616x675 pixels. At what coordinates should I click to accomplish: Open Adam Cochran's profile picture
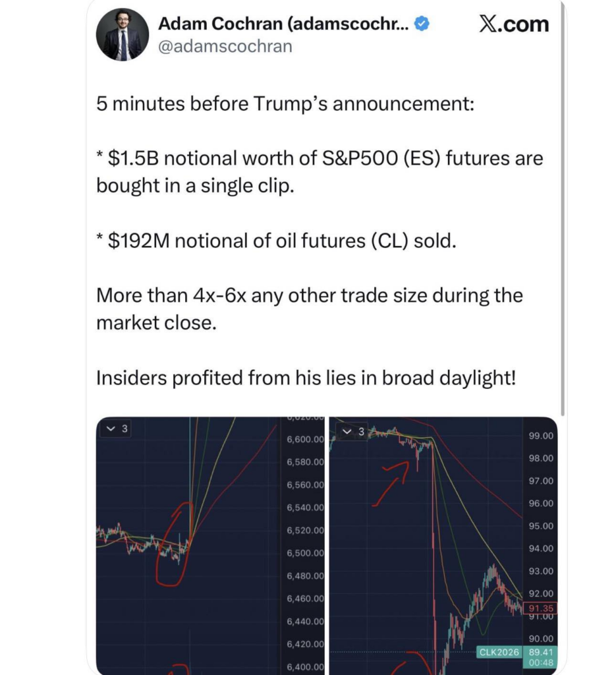pyautogui.click(x=123, y=34)
